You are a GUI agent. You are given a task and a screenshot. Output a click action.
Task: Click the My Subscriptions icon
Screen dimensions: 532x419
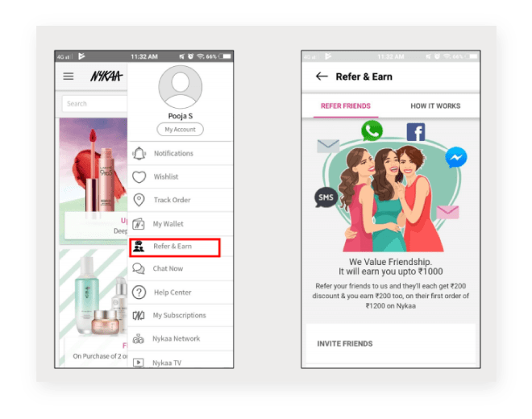click(139, 316)
